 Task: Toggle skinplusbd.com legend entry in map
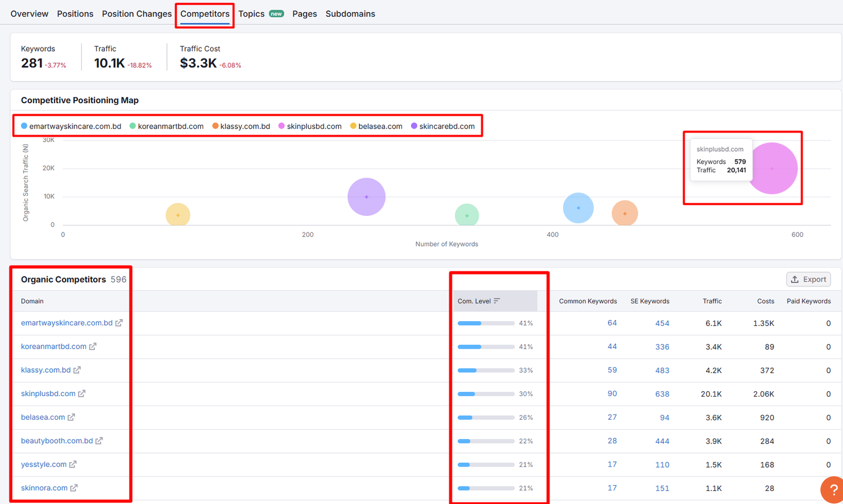coord(310,126)
